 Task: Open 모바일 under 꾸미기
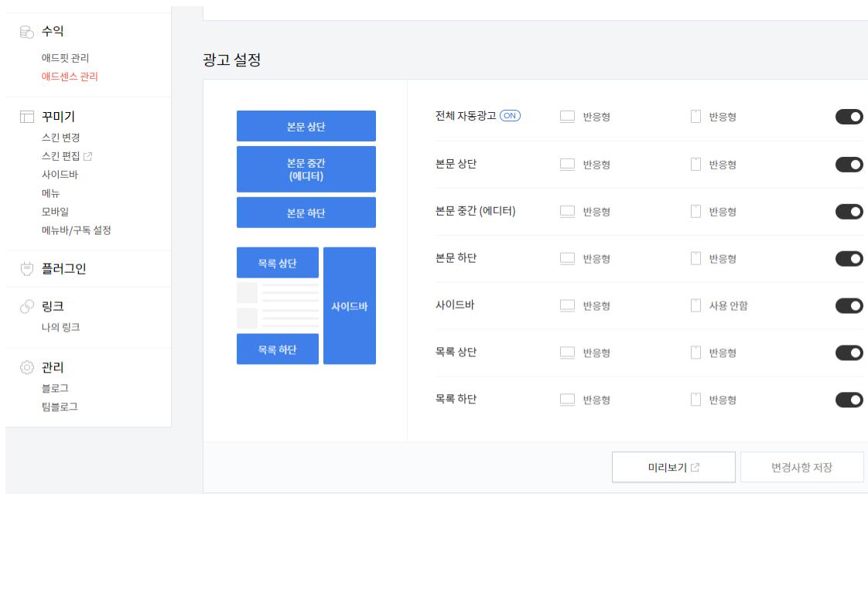coord(55,212)
